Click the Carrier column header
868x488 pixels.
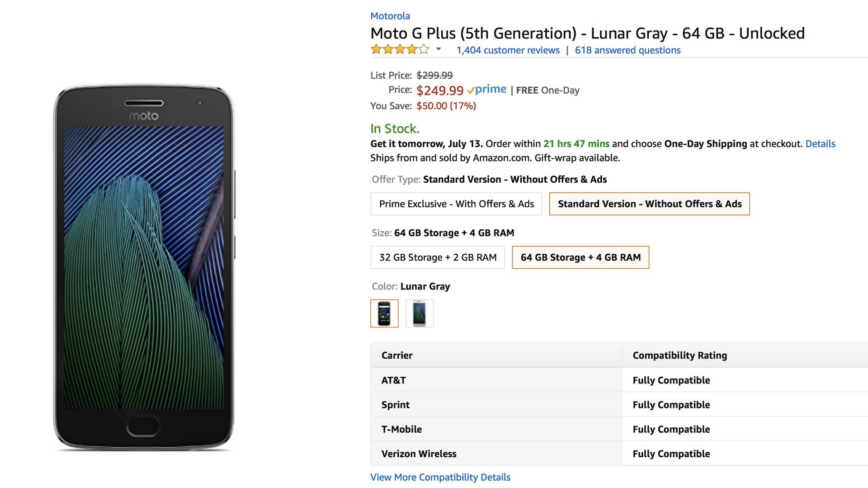tap(396, 355)
